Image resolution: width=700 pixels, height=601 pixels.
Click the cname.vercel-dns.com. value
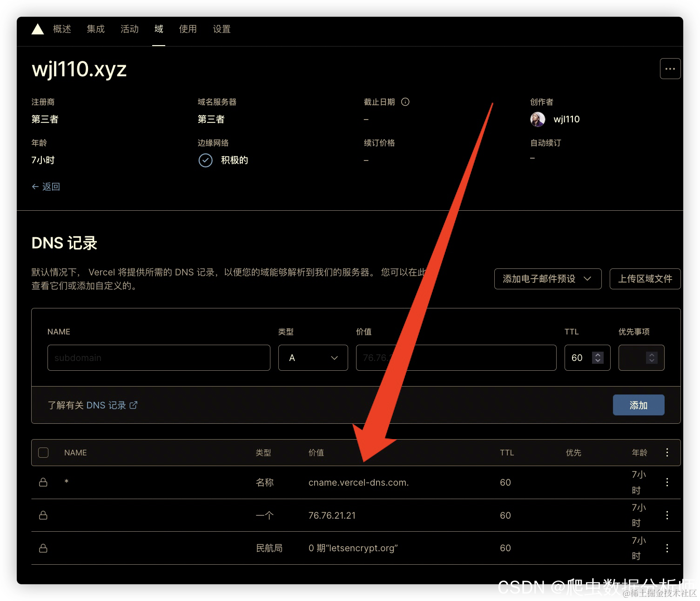[358, 482]
